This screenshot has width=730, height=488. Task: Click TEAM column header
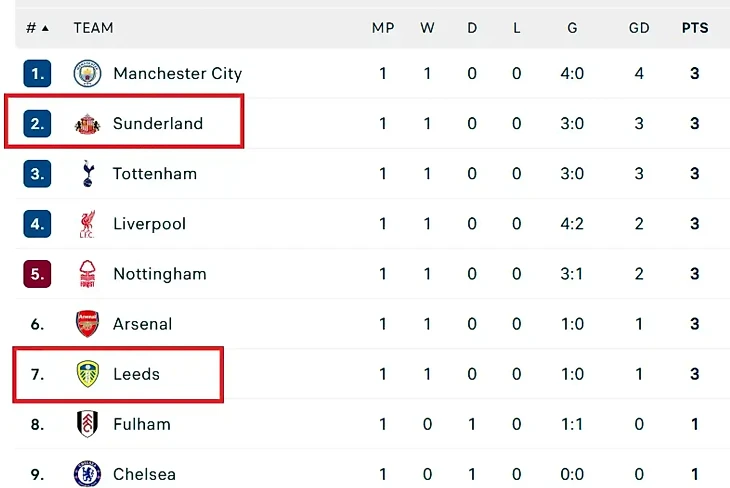click(x=93, y=28)
